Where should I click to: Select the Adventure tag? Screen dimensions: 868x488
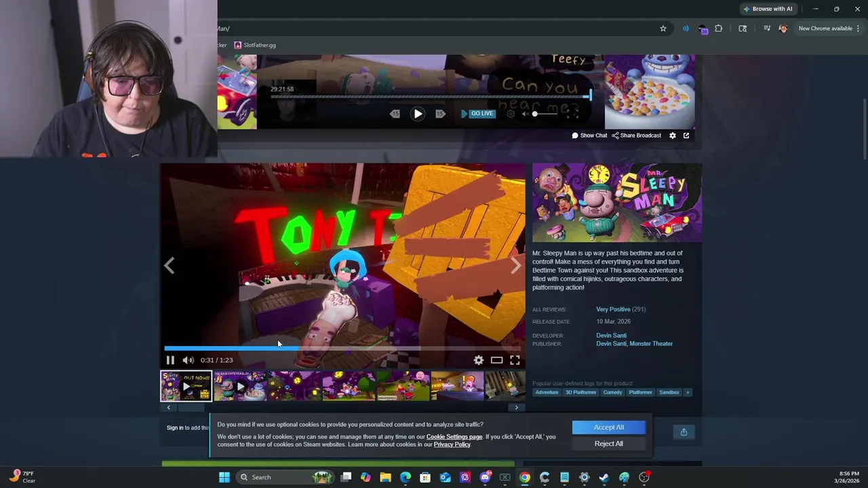(547, 392)
